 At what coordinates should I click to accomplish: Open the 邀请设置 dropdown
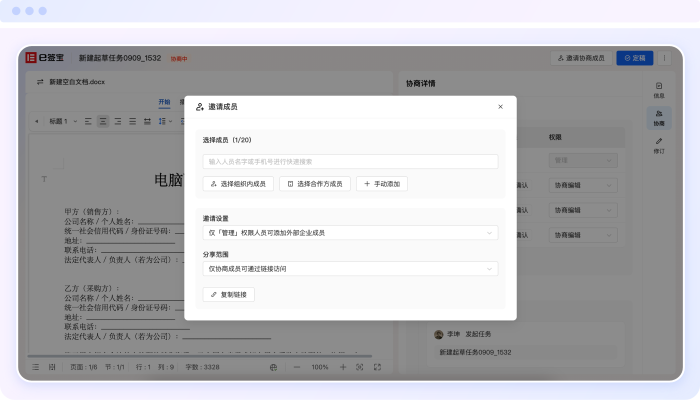click(350, 233)
